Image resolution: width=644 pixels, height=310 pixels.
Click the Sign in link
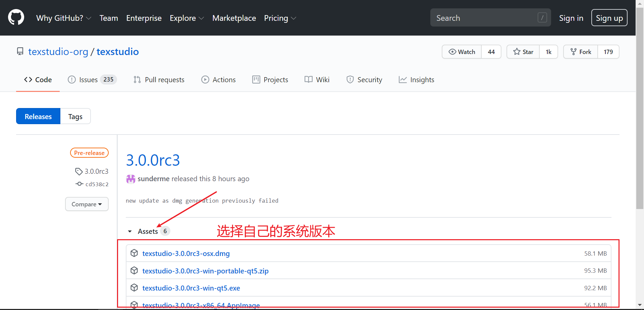pyautogui.click(x=571, y=18)
